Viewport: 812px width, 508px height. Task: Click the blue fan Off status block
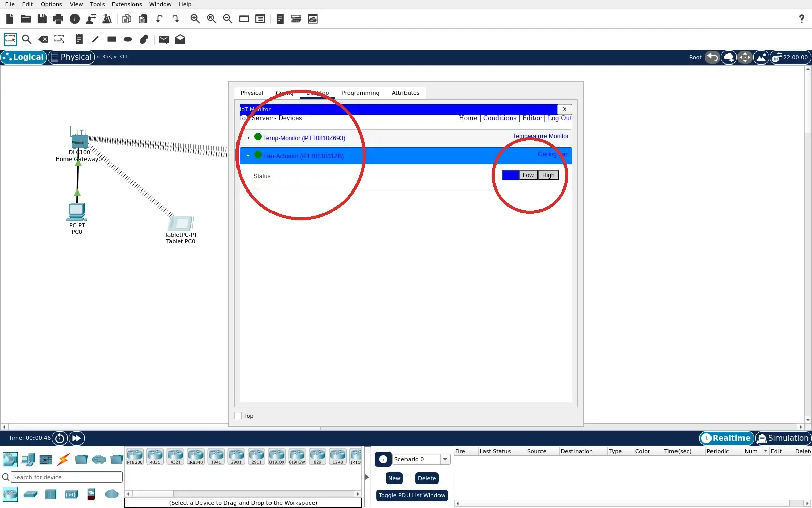(511, 175)
